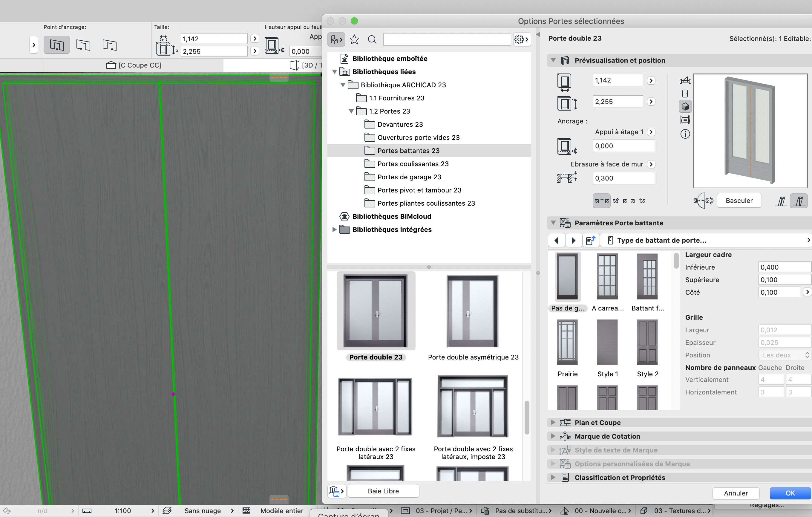Click the Annuler button
812x517 pixels.
736,493
